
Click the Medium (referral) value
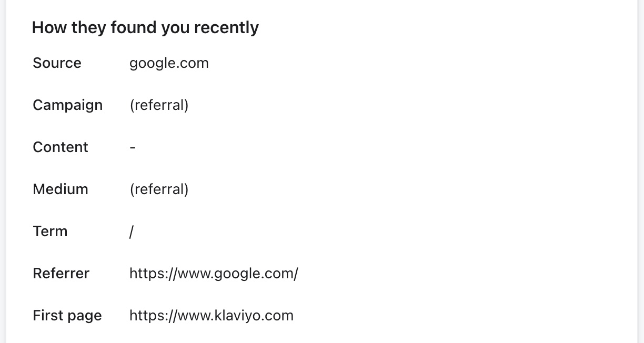coord(159,189)
